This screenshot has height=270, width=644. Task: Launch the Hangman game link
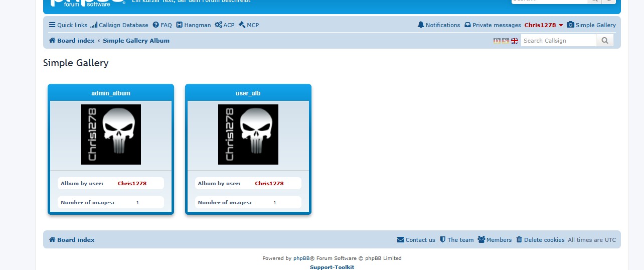193,25
